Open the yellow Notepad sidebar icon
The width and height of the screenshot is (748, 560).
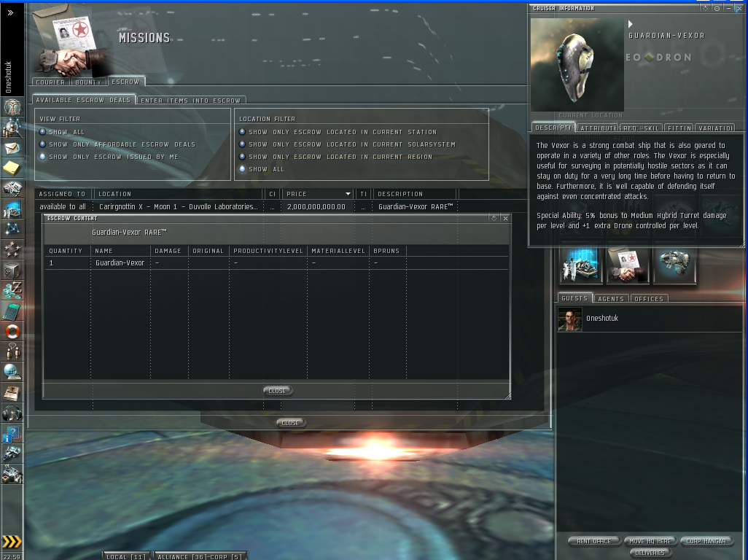(12, 168)
